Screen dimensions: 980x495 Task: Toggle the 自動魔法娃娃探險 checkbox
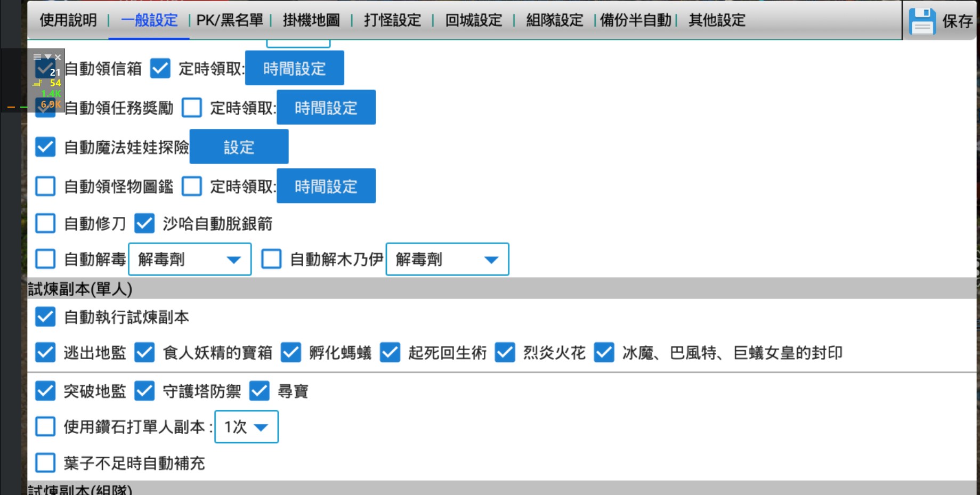[45, 147]
